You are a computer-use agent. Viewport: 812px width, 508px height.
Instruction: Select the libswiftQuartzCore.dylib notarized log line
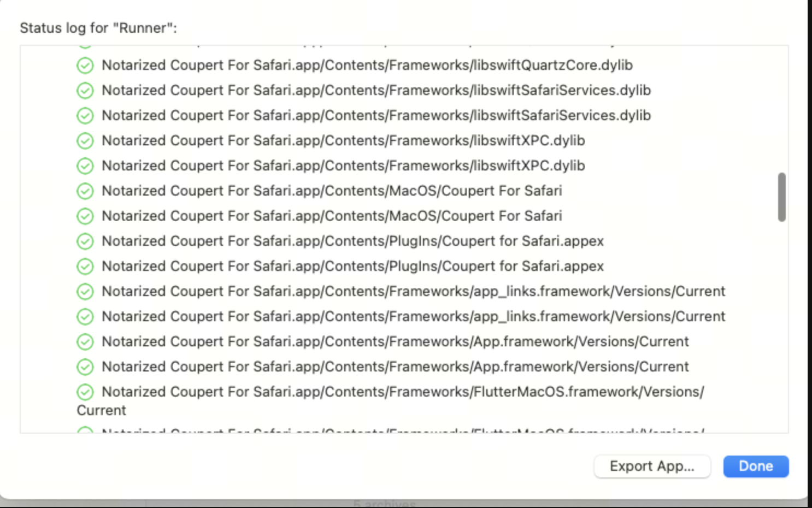367,65
